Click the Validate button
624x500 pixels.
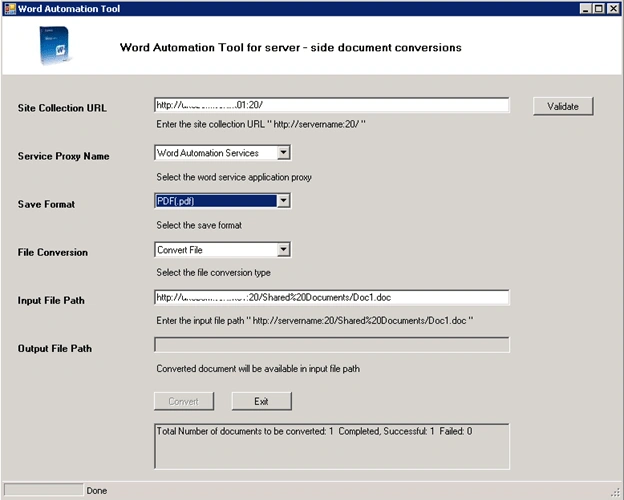click(563, 106)
